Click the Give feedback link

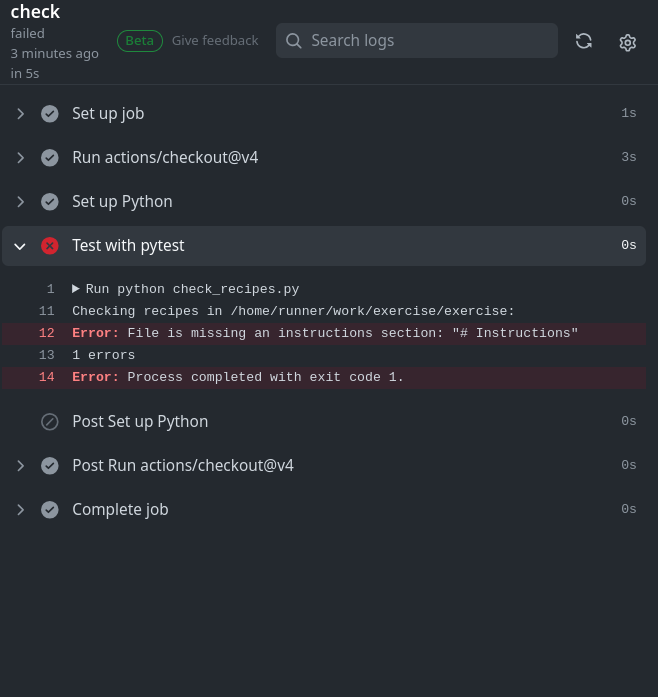215,41
